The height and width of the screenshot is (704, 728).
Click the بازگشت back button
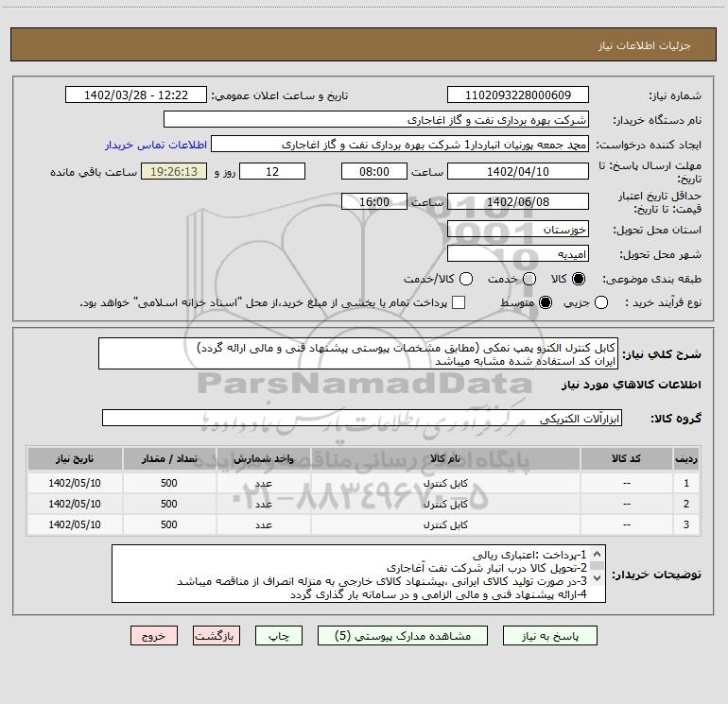pos(217,636)
